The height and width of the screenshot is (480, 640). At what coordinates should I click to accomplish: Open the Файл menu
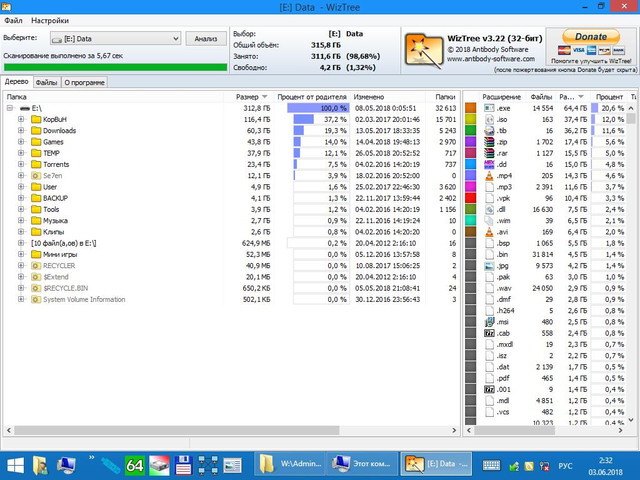tap(13, 20)
